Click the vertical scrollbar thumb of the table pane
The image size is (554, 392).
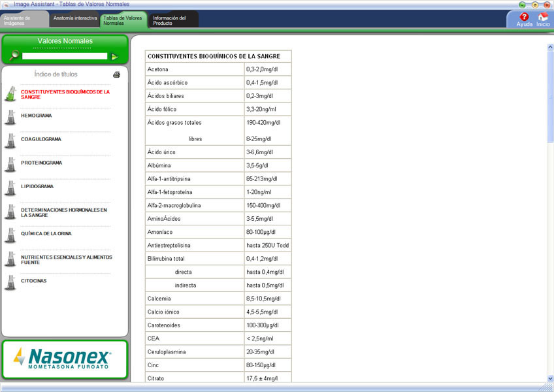550,97
